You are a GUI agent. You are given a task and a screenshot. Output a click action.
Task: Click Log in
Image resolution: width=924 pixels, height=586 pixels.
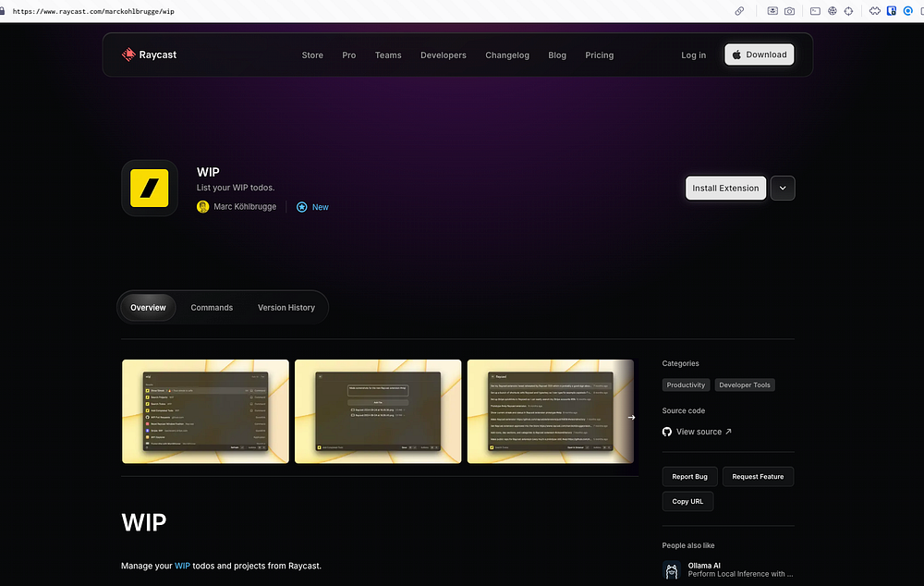(693, 55)
